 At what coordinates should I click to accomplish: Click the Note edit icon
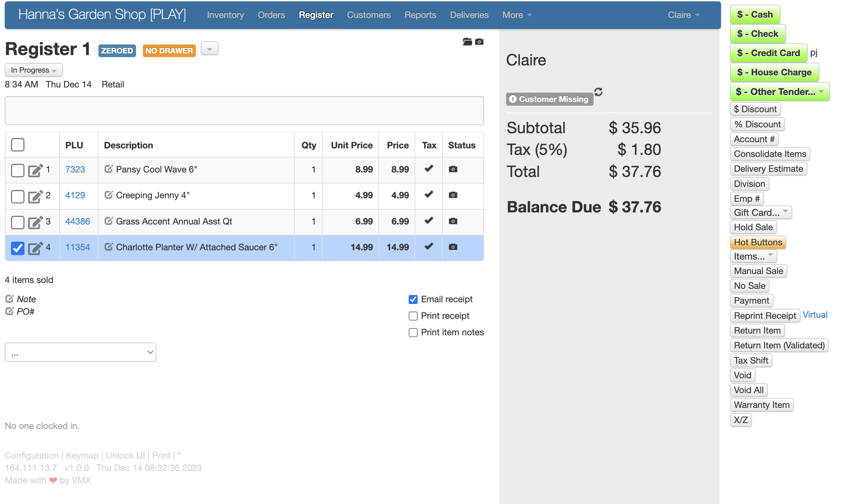pyautogui.click(x=10, y=299)
